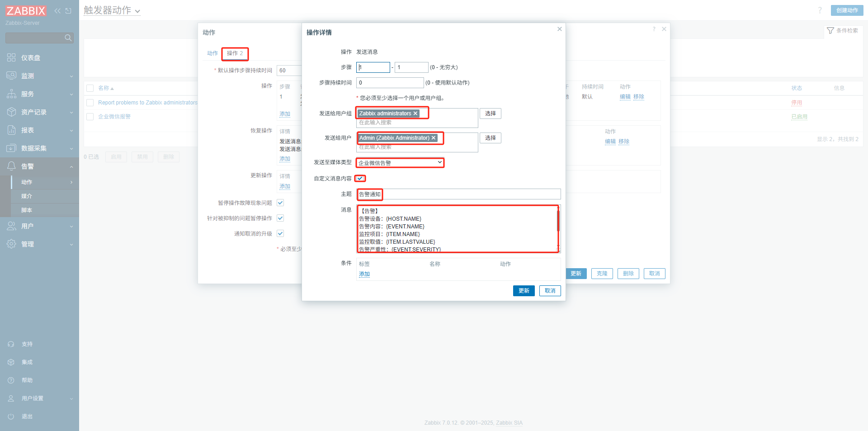Viewport: 868px width, 431px height.
Task: Click the 用户 users icon
Action: pos(11,226)
